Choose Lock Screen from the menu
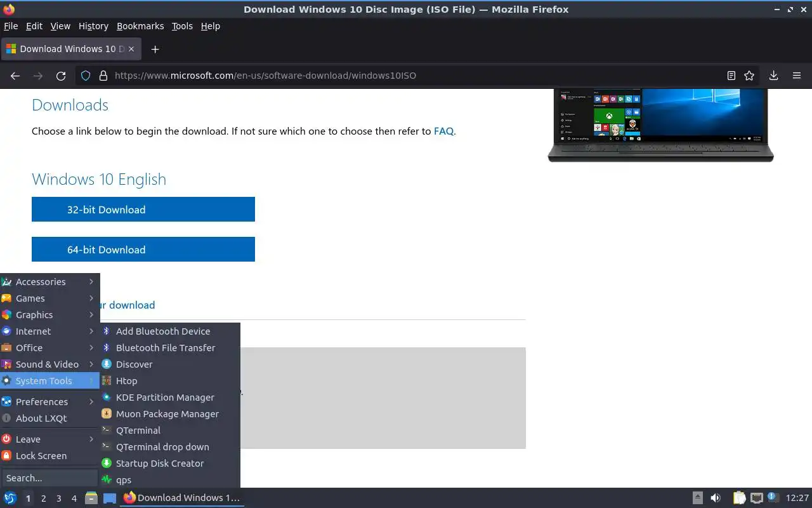This screenshot has width=812, height=508. [x=49, y=455]
